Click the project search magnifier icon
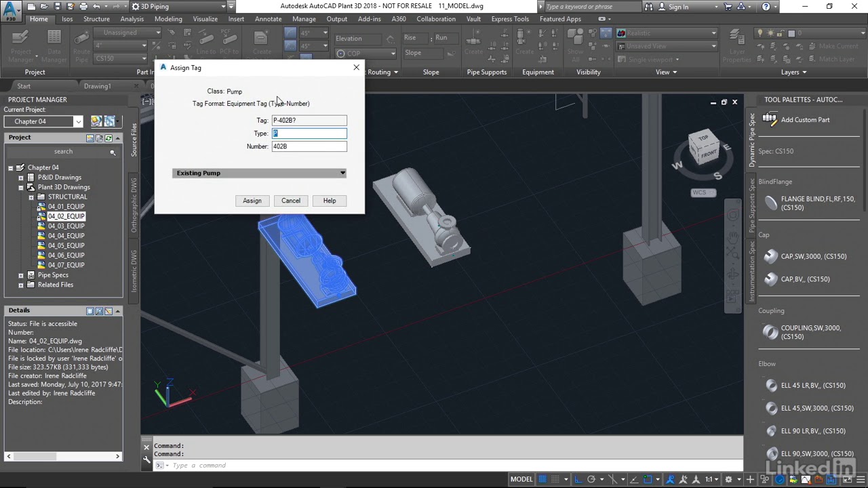868x488 pixels. (x=113, y=152)
